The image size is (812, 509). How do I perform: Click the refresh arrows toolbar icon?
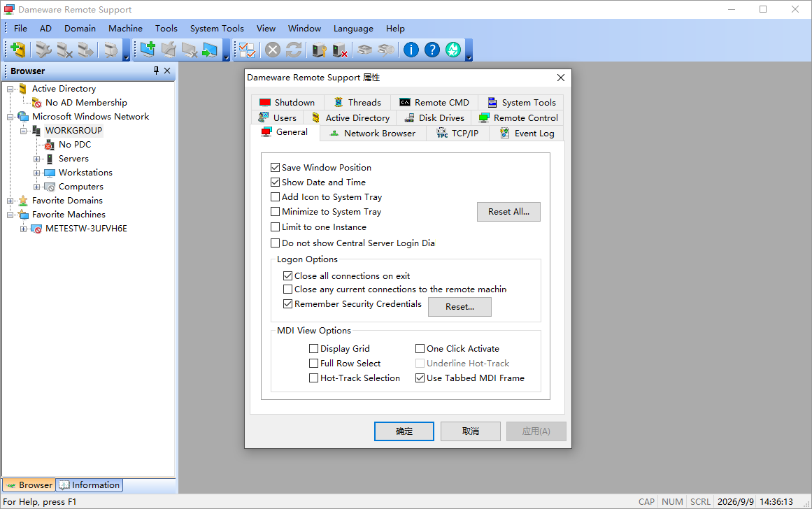pyautogui.click(x=294, y=50)
